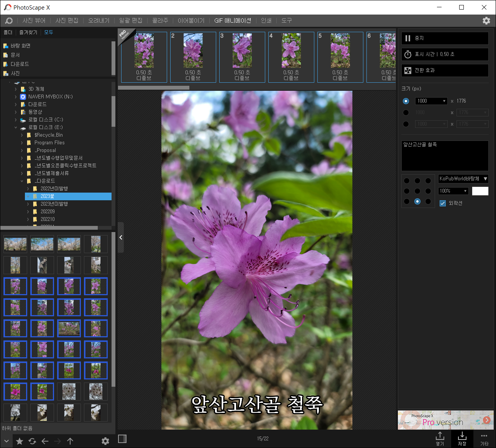Expand the 로컬 디스크 (C:) node
The height and width of the screenshot is (448, 496).
click(x=16, y=119)
